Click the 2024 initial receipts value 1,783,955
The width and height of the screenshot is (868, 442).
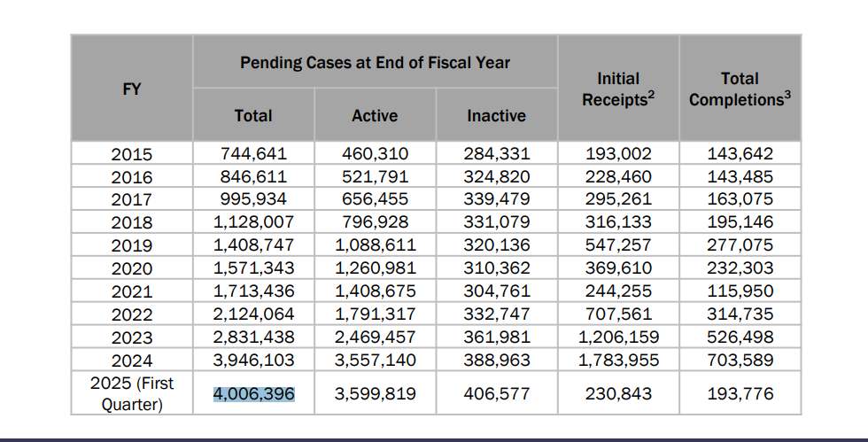[x=618, y=360]
